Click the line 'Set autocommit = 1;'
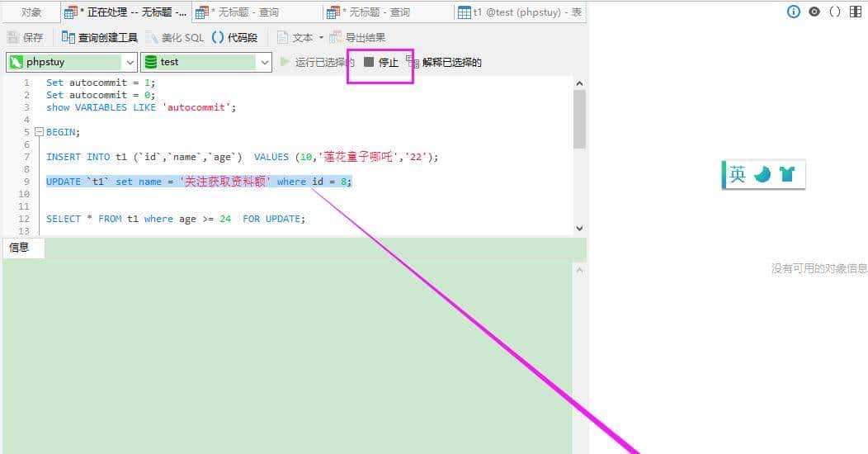 click(101, 83)
